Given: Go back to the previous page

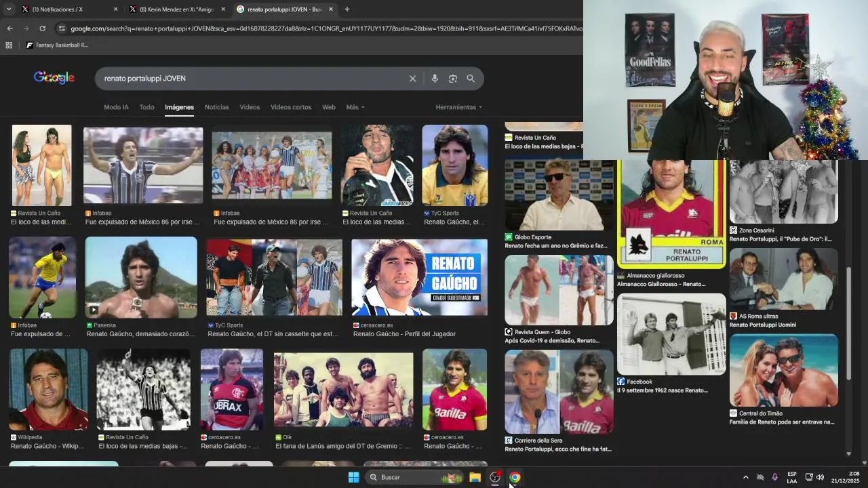Looking at the screenshot, I should pos(9,28).
